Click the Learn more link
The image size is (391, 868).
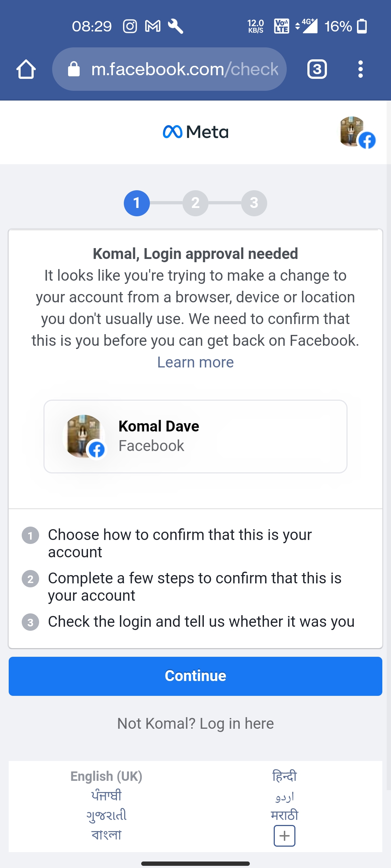click(x=195, y=362)
